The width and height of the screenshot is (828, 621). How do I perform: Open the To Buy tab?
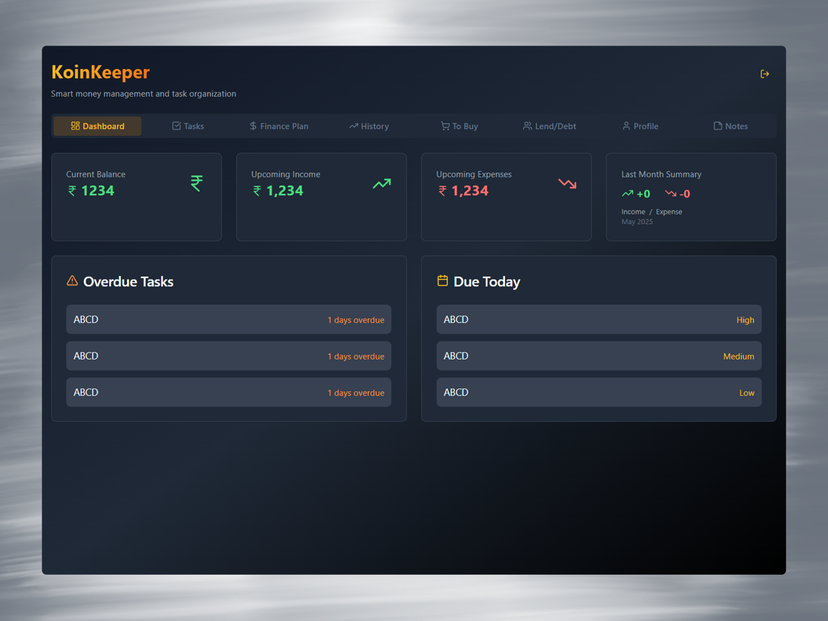(x=459, y=126)
